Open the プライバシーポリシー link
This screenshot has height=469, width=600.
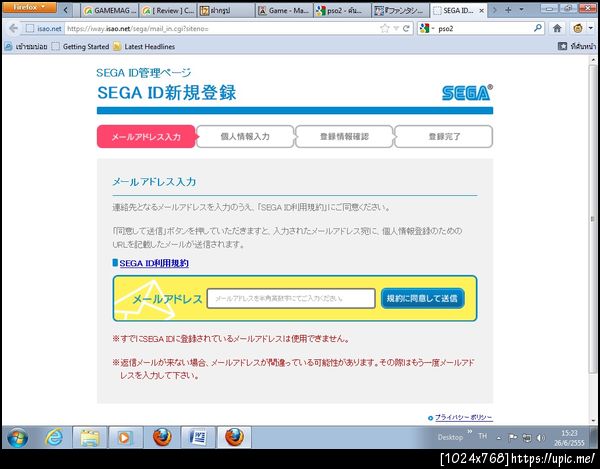pos(463,417)
